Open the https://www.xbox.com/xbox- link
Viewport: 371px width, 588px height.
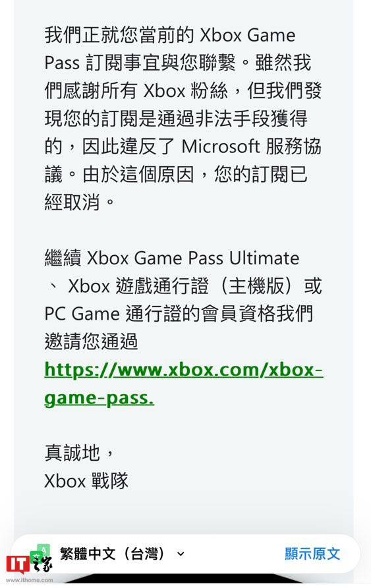pos(184,370)
